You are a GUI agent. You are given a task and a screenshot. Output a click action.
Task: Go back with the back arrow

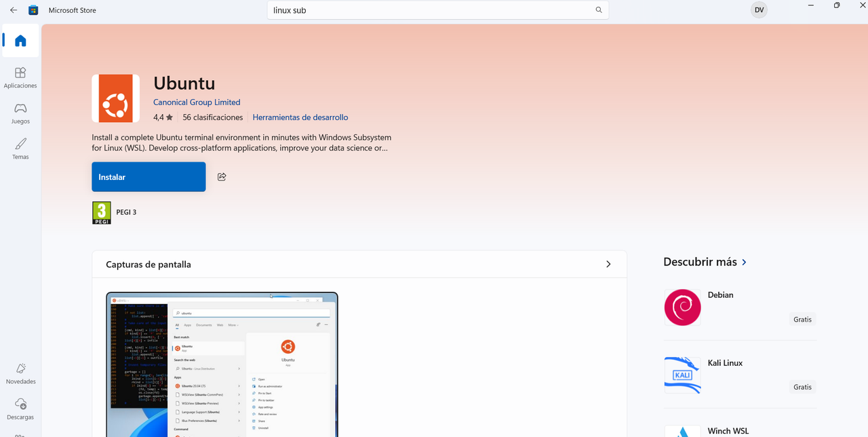pos(14,10)
